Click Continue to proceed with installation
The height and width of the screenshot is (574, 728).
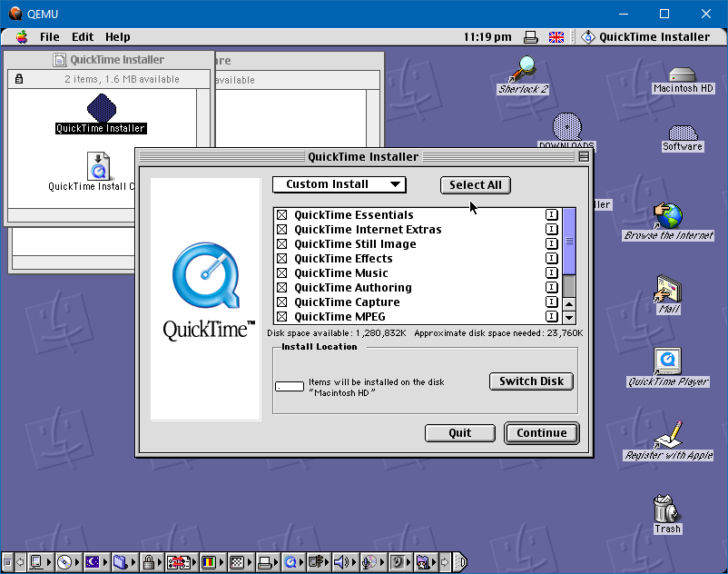541,433
